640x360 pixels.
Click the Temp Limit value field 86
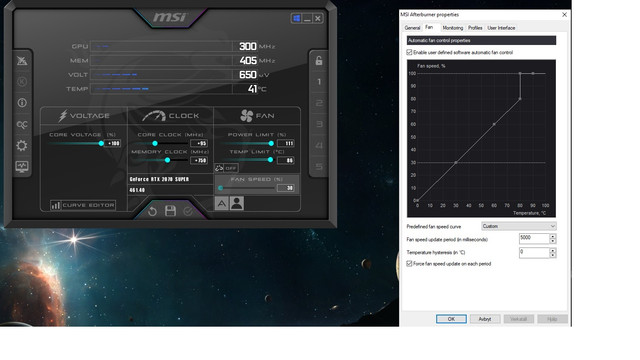286,160
